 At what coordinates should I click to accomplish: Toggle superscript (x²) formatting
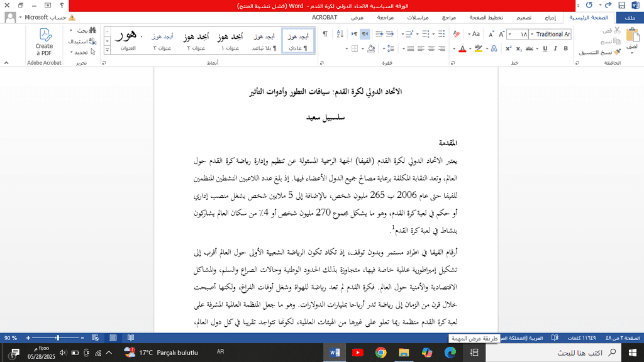tap(508, 48)
